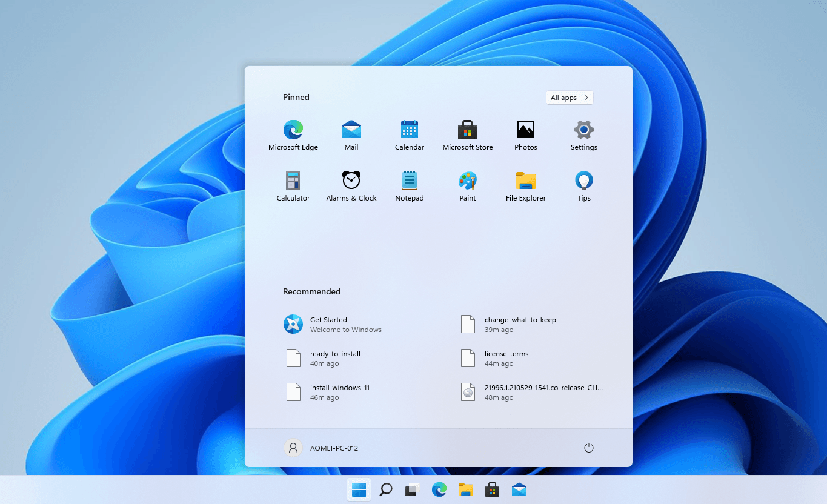Open the power options
Image resolution: width=827 pixels, height=504 pixels.
point(588,448)
